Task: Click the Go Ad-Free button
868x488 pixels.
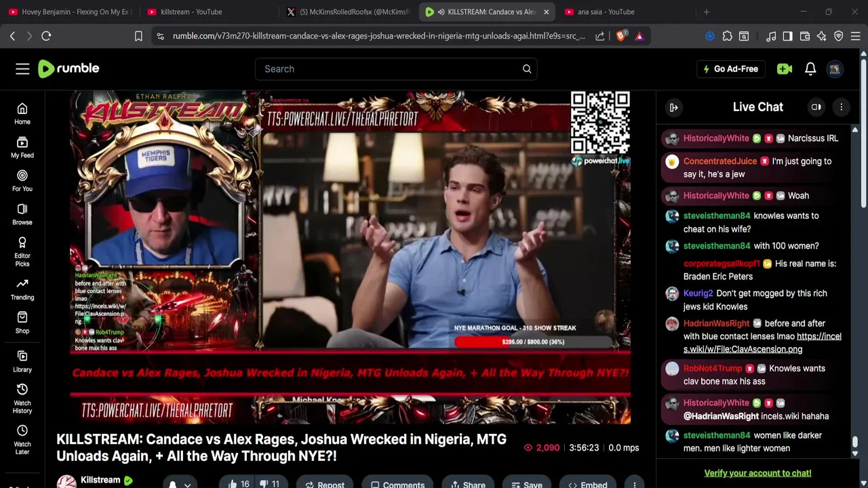Action: coord(730,68)
